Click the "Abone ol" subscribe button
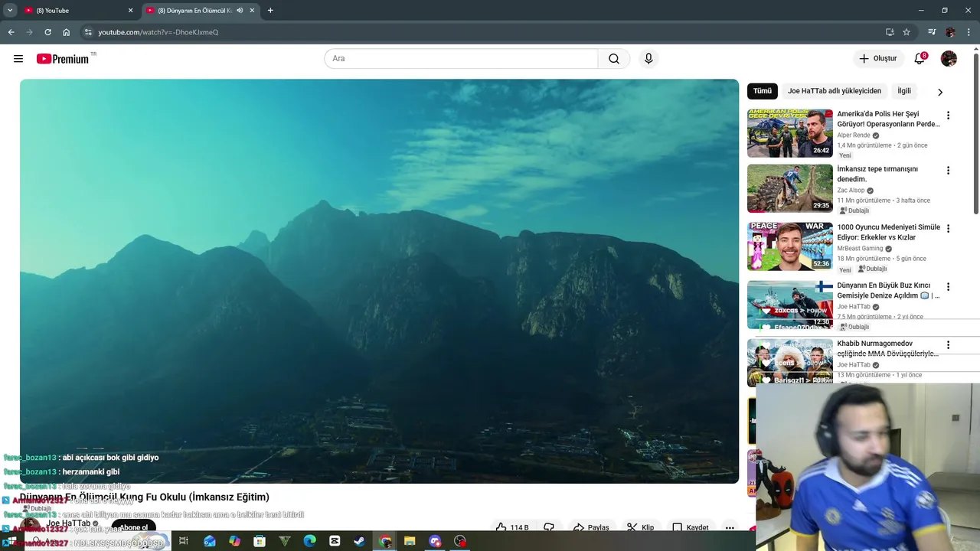 click(x=134, y=527)
